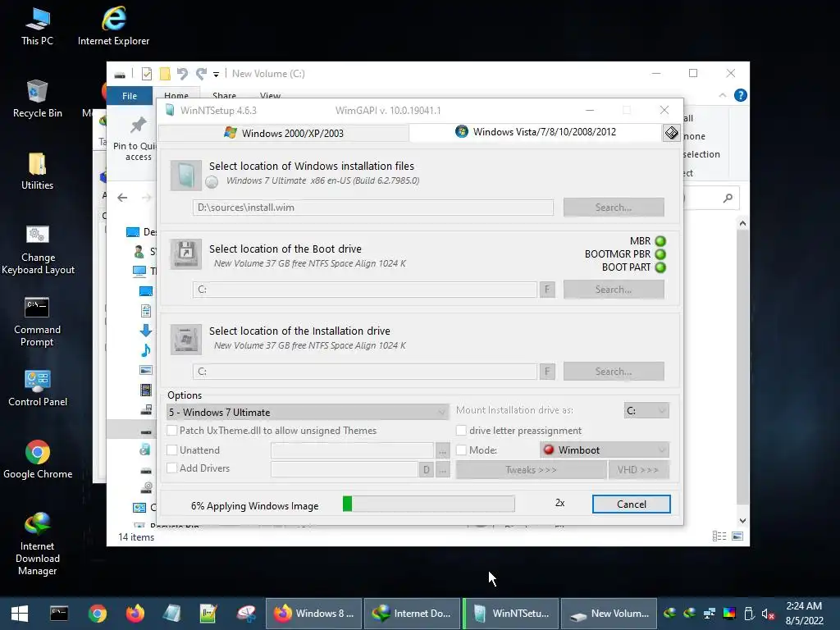Viewport: 840px width, 630px height.
Task: Enable drive letter preassignment checkbox
Action: click(x=461, y=430)
